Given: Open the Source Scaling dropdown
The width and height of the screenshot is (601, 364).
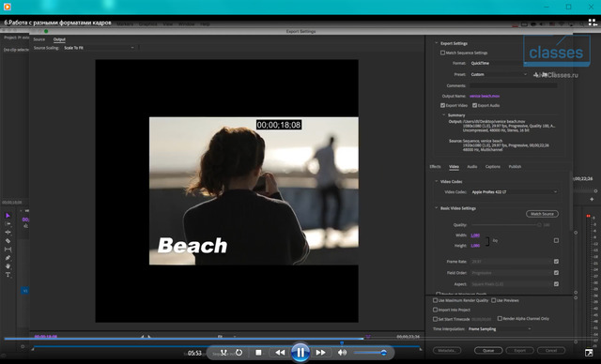Looking at the screenshot, I should 99,48.
